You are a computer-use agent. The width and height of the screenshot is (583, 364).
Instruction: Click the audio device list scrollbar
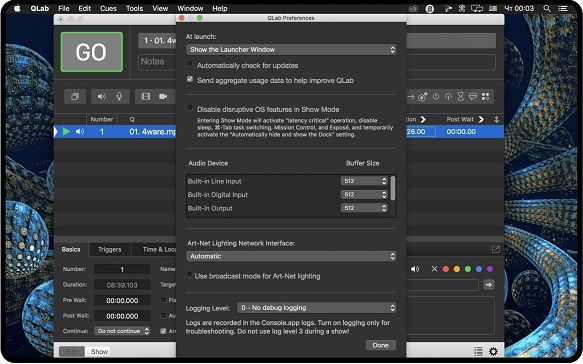393,188
